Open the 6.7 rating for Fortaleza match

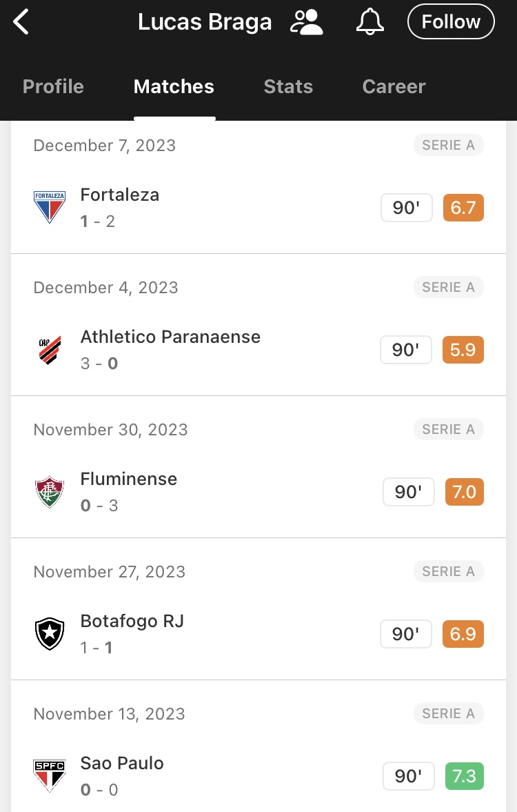click(463, 208)
